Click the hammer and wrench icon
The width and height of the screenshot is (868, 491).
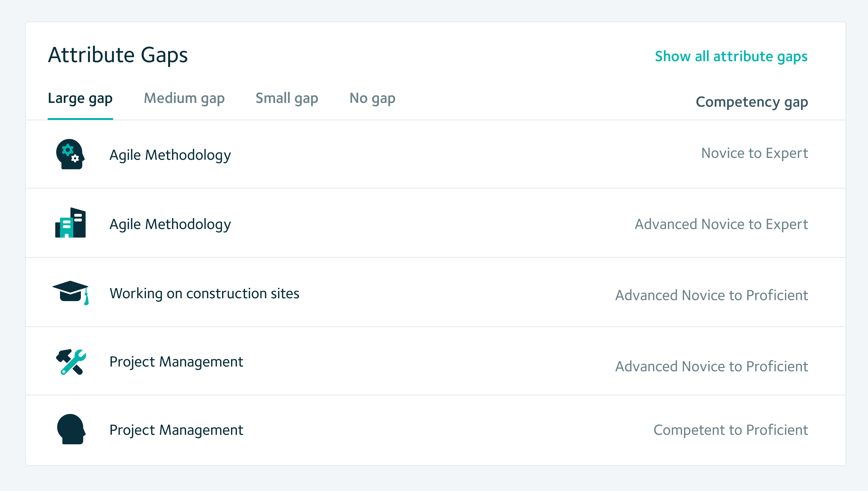[x=71, y=362]
